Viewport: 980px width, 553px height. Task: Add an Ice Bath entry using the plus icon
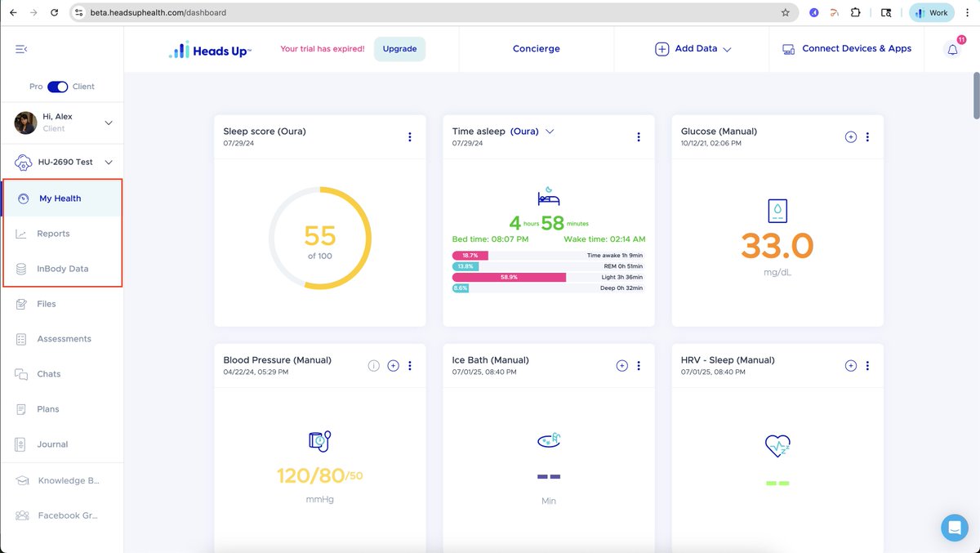(x=621, y=365)
